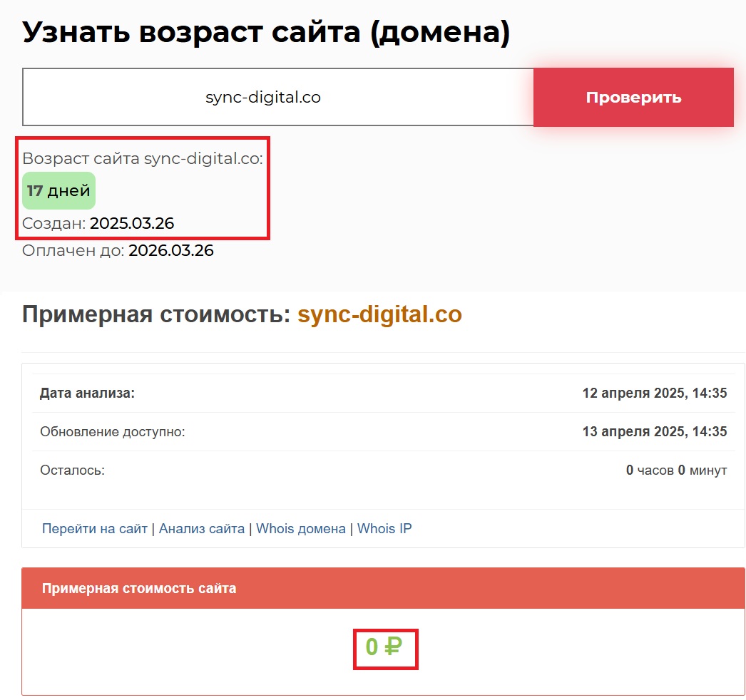
Task: Click the 0 ₽ estimated value
Action: pos(384,647)
